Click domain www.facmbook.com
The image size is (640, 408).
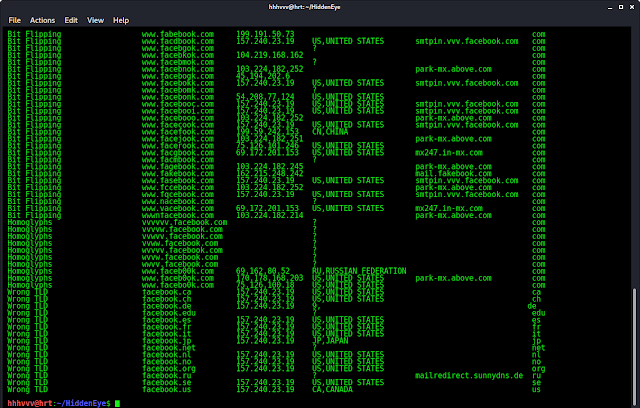178,160
